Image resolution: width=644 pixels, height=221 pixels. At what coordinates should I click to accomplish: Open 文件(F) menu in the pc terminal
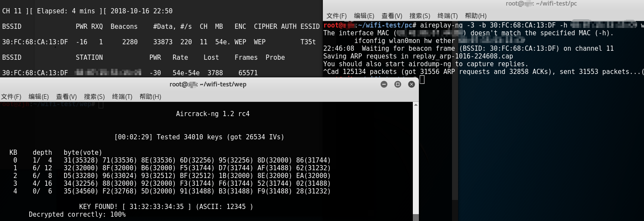click(337, 16)
